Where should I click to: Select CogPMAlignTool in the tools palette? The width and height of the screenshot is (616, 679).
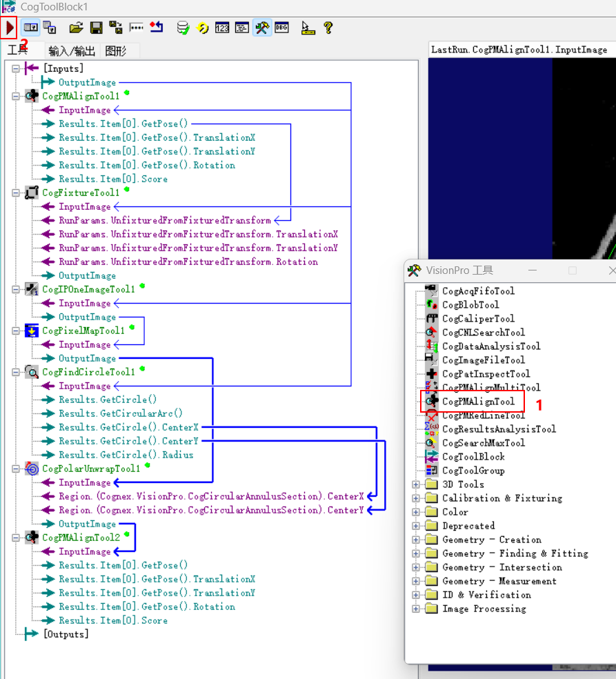pyautogui.click(x=478, y=402)
